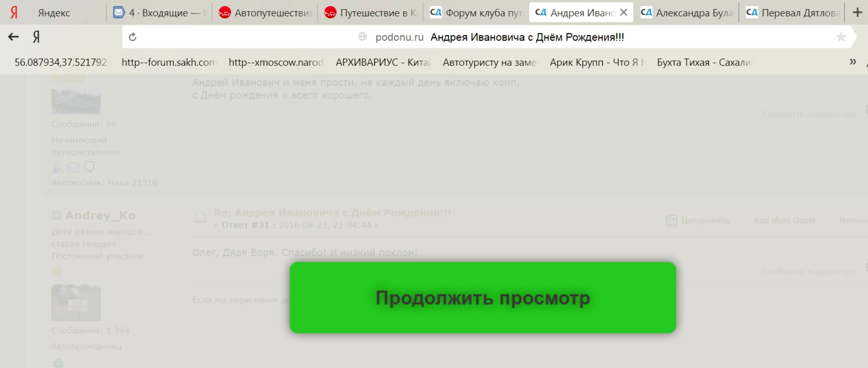Click the Нива user's avatar thumbnail
Screen dimensions: 868x368
[76, 101]
